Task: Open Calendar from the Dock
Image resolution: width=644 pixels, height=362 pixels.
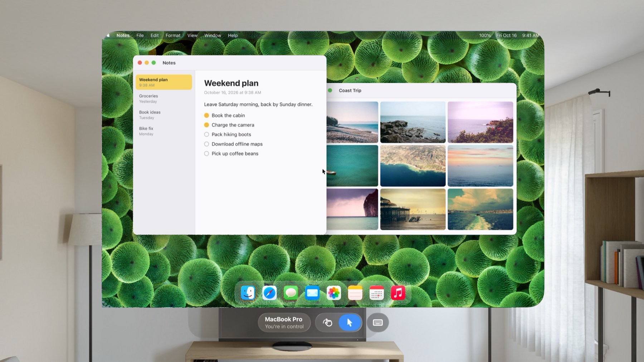Action: point(377,293)
